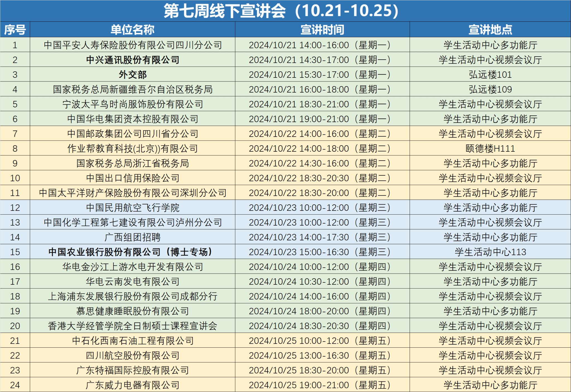Click 香港大学经管学院全日制硕士课程宣讲会
Screen dimensions: 571x392
coord(133,326)
